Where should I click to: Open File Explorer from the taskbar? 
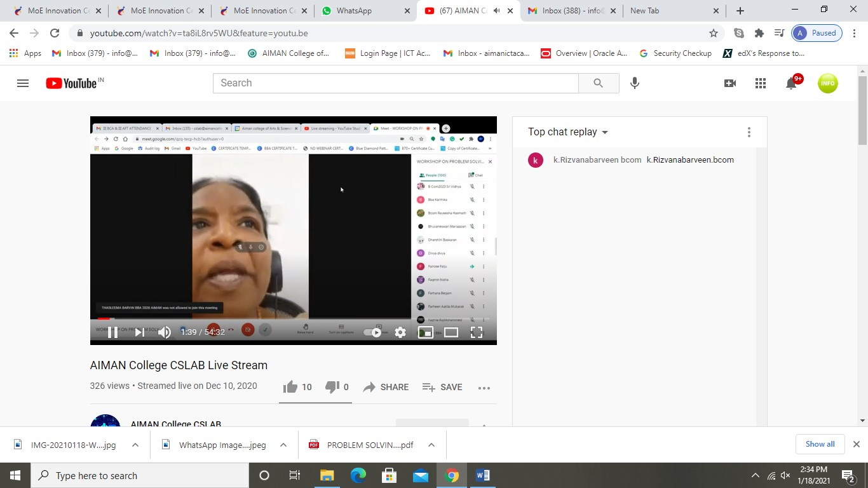coord(327,475)
